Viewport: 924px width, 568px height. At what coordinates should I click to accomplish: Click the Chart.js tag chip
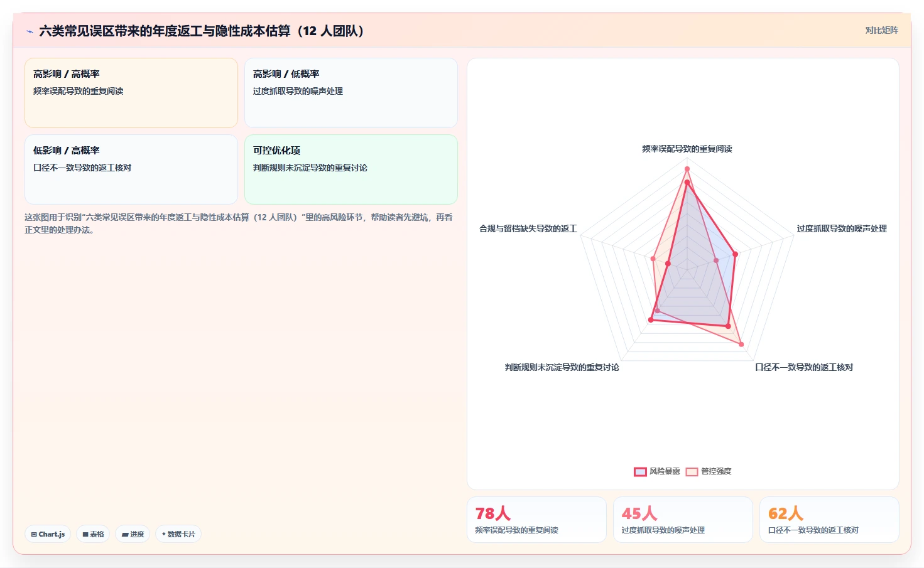[48, 534]
